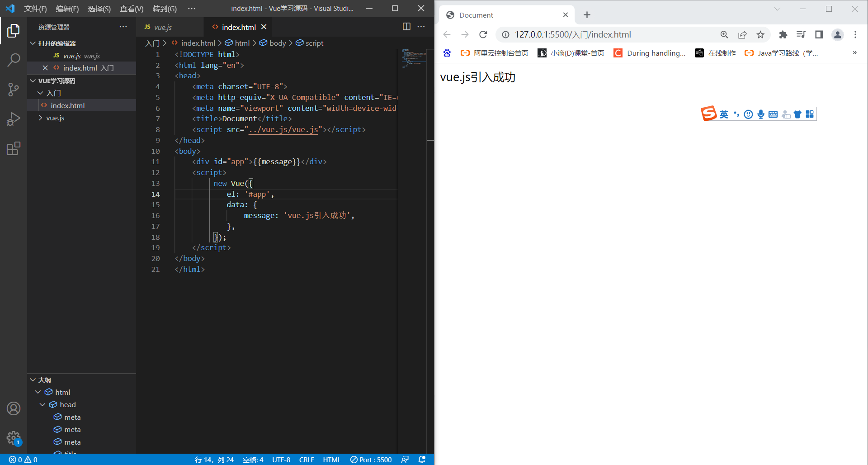The height and width of the screenshot is (465, 868).
Task: Close the index.html editor tab
Action: click(264, 27)
